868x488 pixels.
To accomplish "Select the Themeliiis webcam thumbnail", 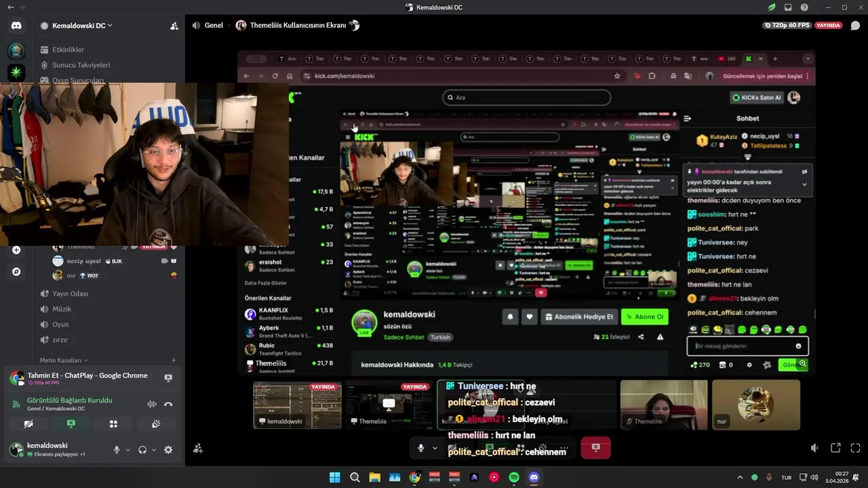I will (664, 405).
